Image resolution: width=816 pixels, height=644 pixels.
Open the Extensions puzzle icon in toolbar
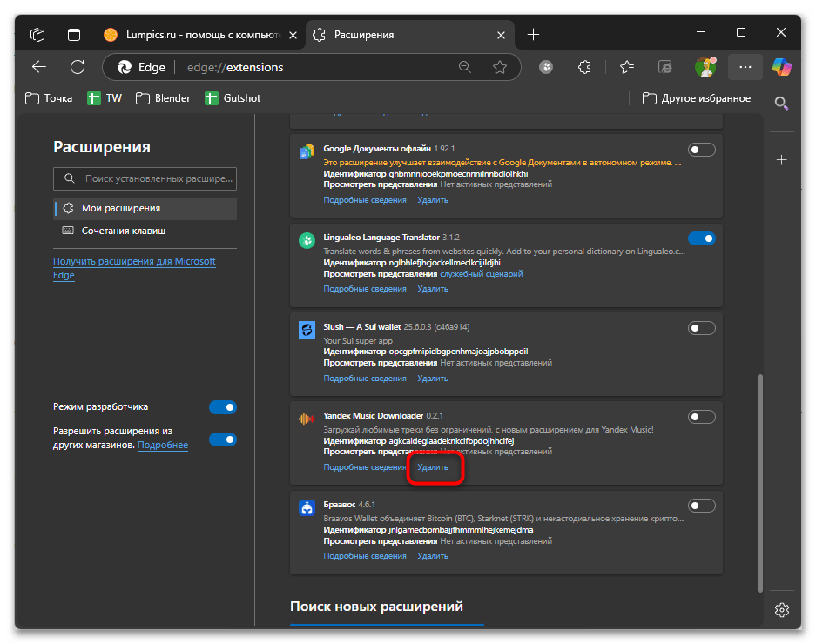(585, 67)
